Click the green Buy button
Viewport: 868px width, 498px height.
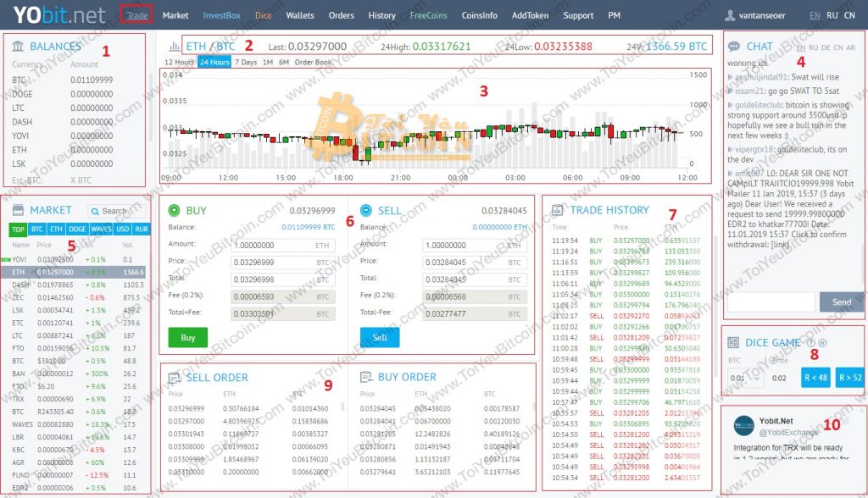click(188, 338)
